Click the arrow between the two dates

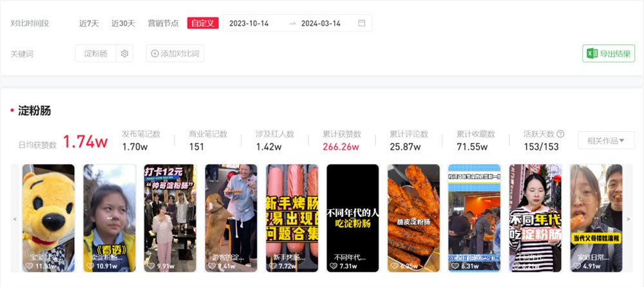[292, 23]
